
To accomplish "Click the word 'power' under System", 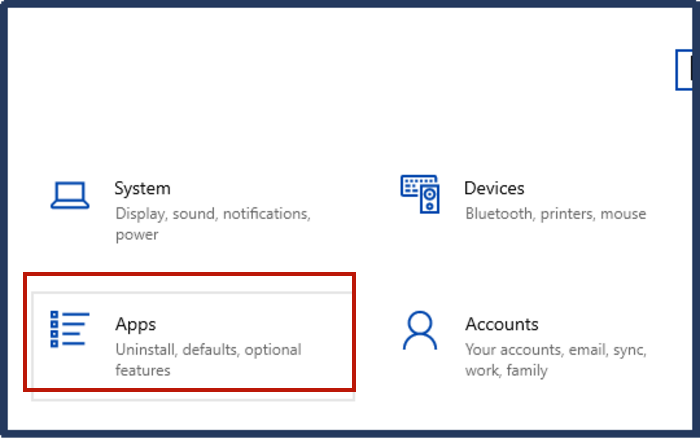I will [x=136, y=235].
